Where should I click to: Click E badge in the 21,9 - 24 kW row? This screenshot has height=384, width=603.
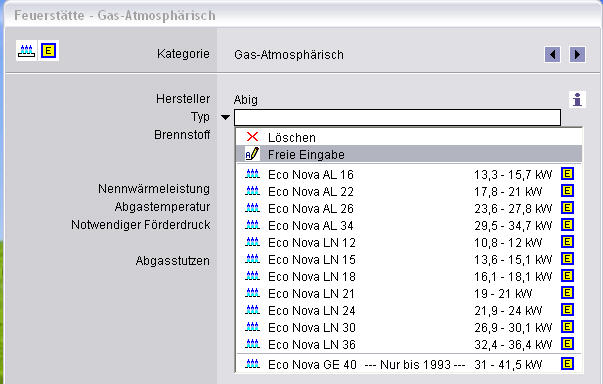pos(567,309)
